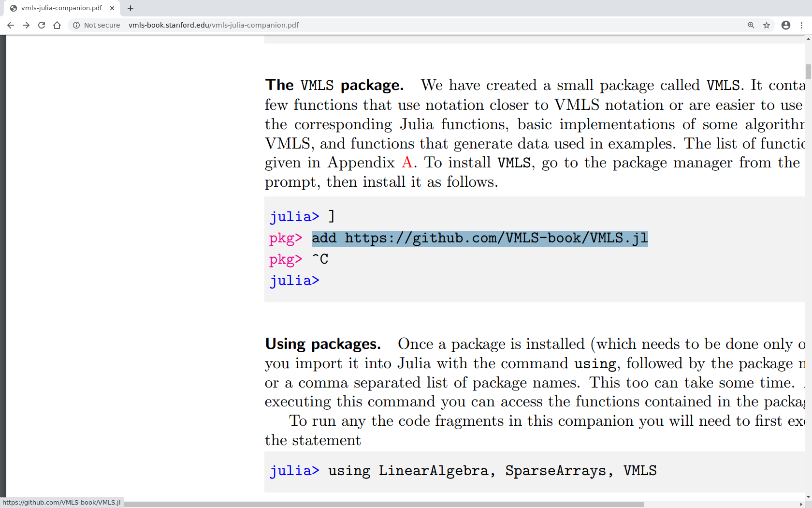
Task: Click the vertical scrollbar down arrow
Action: [808, 497]
